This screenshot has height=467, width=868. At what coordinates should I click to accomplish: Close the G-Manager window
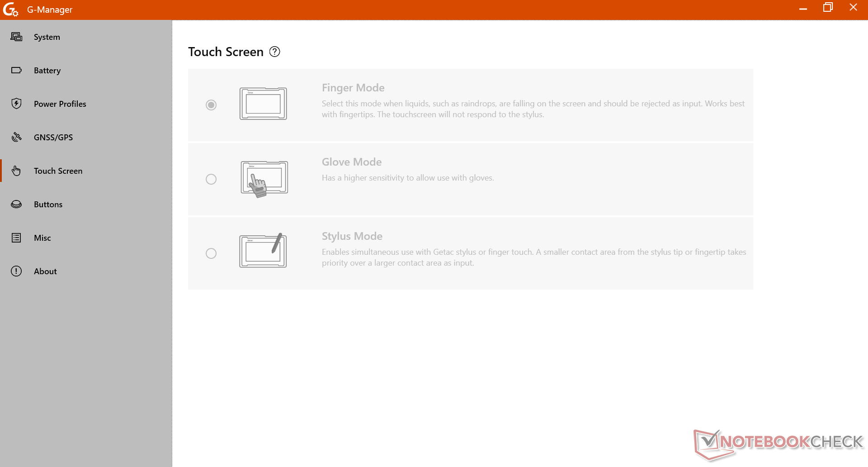(x=853, y=8)
